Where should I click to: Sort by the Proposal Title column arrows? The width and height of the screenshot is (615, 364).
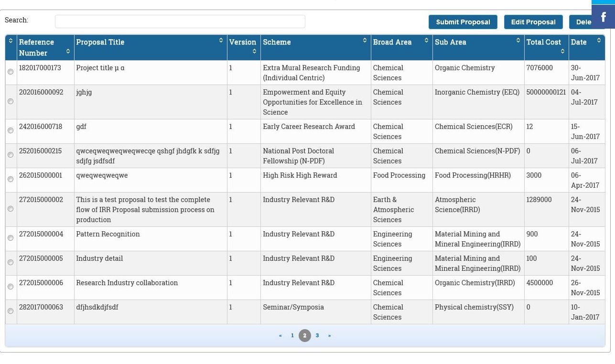(x=221, y=41)
